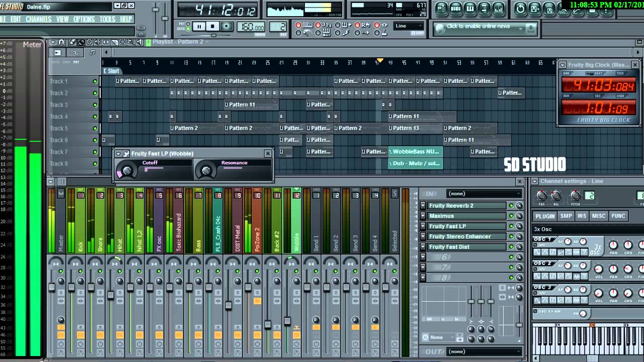644x362 pixels.
Task: Mute playlist Track 7
Action: 95,152
